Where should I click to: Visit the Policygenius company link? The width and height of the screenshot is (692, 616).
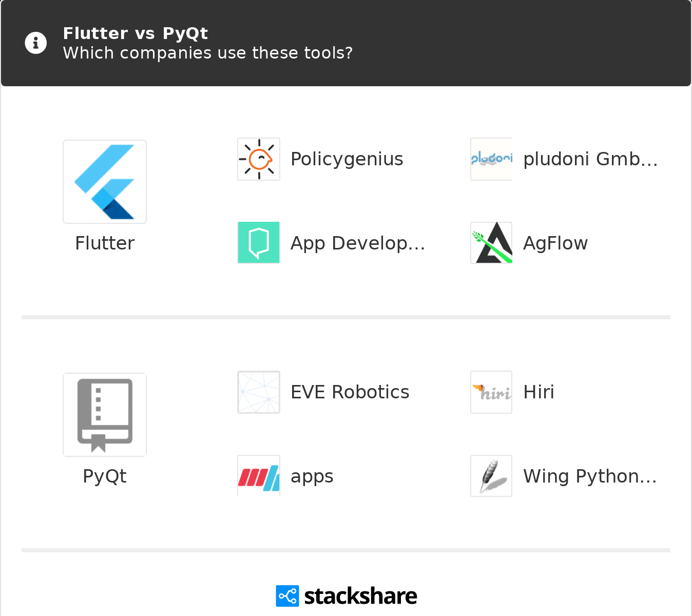(347, 160)
